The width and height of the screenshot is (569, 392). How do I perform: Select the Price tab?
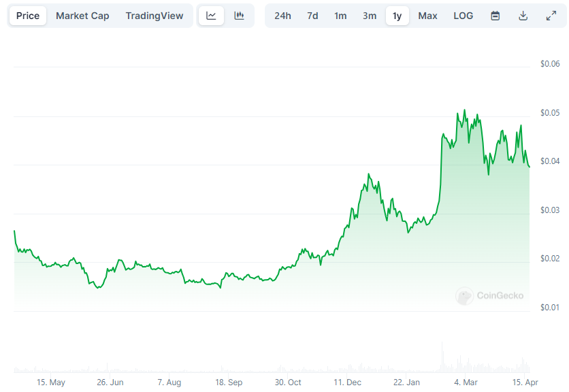(x=28, y=16)
